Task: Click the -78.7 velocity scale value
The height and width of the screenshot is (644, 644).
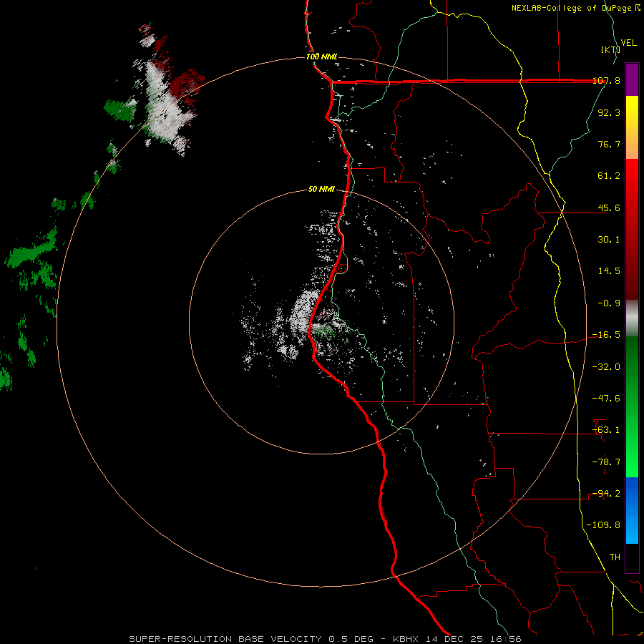Action: pos(606,462)
